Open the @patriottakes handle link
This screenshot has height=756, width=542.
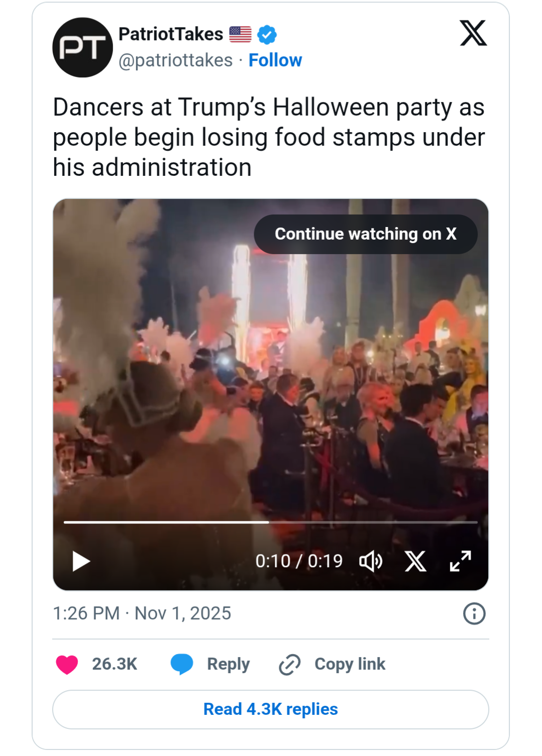pyautogui.click(x=175, y=60)
